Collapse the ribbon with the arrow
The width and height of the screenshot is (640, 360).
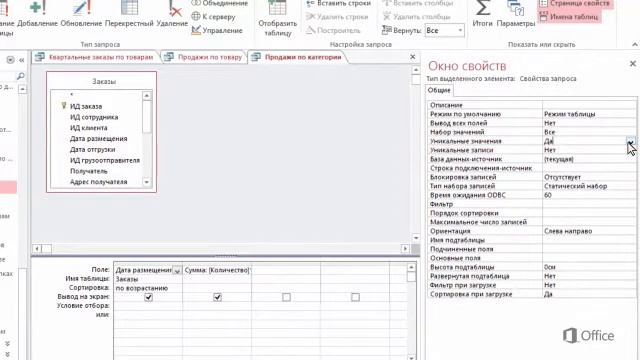point(635,44)
